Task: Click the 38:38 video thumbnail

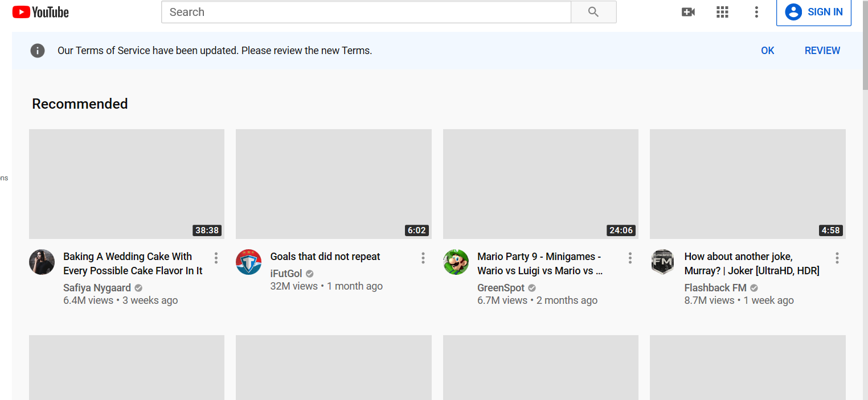Action: (x=126, y=184)
